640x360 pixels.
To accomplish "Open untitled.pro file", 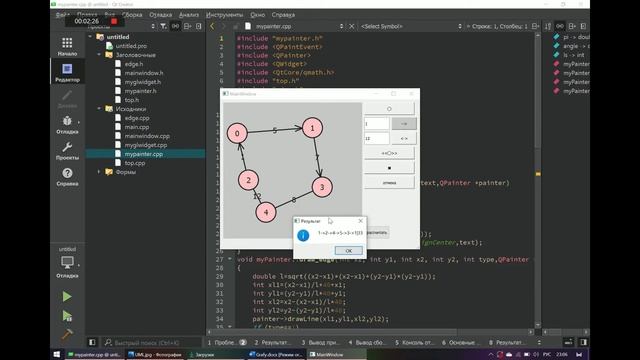I will click(131, 46).
